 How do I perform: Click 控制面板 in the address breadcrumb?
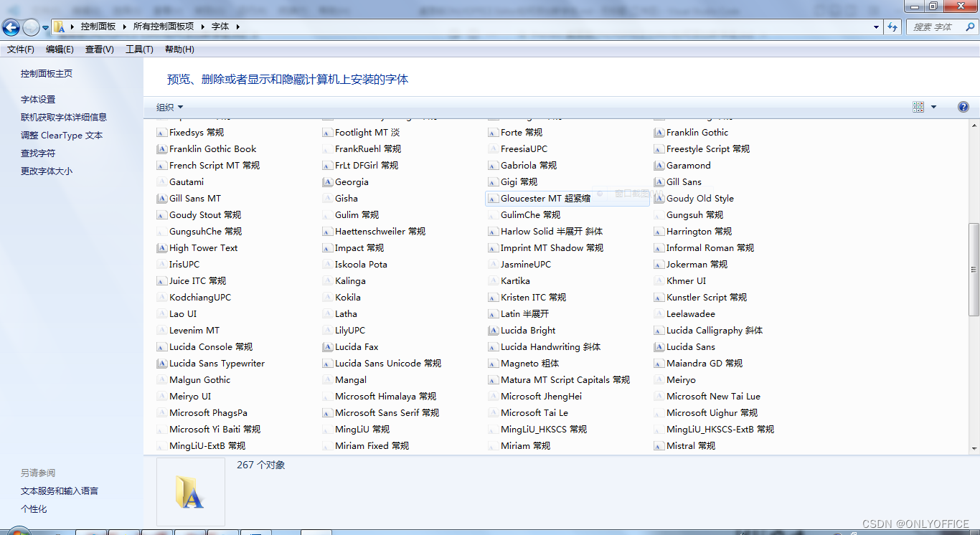coord(98,27)
